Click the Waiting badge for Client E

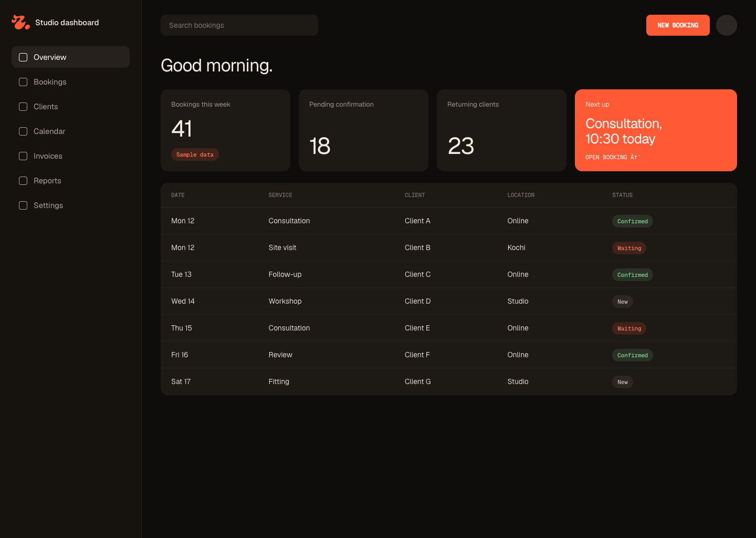coord(629,328)
